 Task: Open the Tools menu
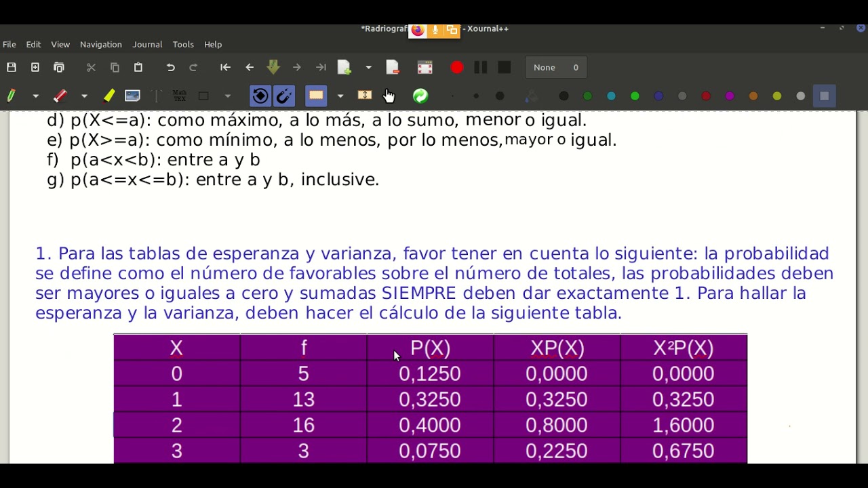[x=183, y=44]
